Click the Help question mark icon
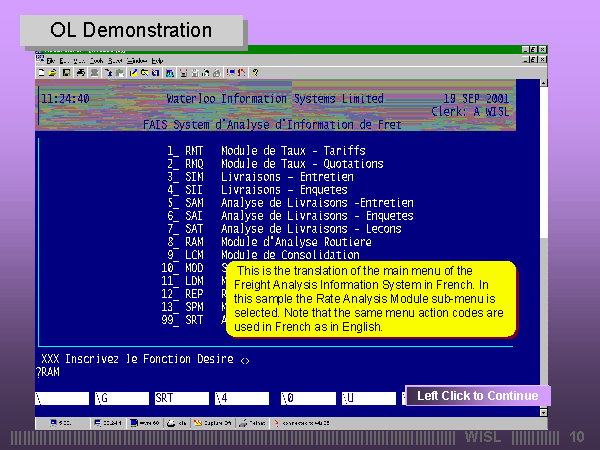The width and height of the screenshot is (600, 450). point(256,72)
